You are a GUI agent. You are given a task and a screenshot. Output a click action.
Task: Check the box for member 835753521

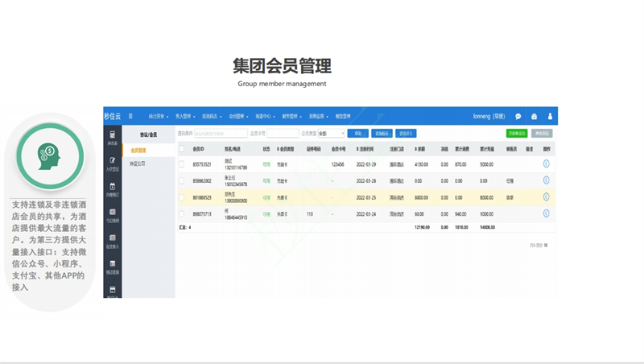(182, 163)
